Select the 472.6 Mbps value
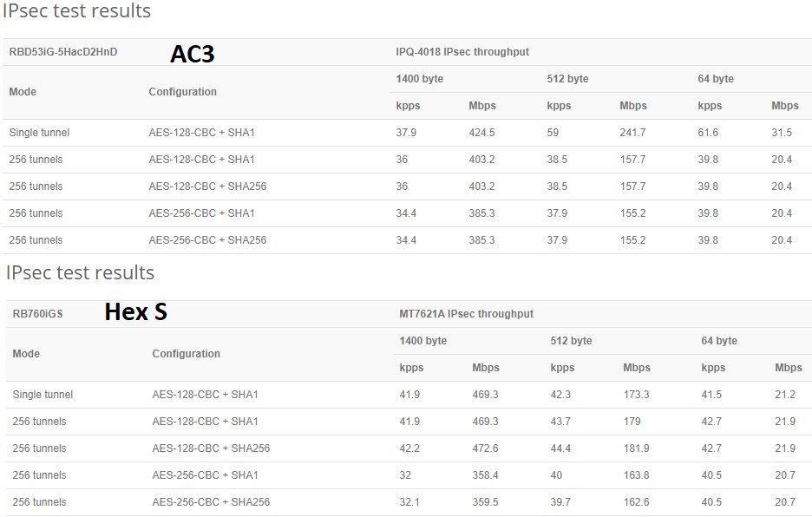The height and width of the screenshot is (517, 812). coord(485,448)
